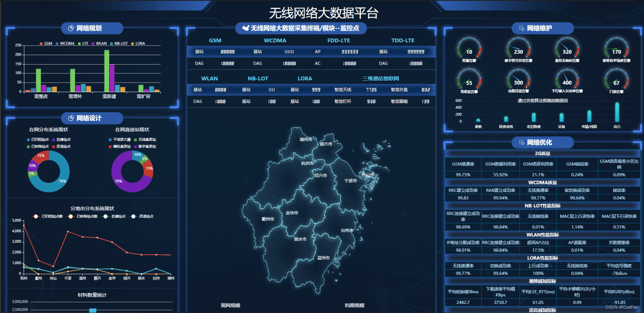The width and height of the screenshot is (644, 313).
Task: Select 绍兴市 on the map
Action: point(320,175)
